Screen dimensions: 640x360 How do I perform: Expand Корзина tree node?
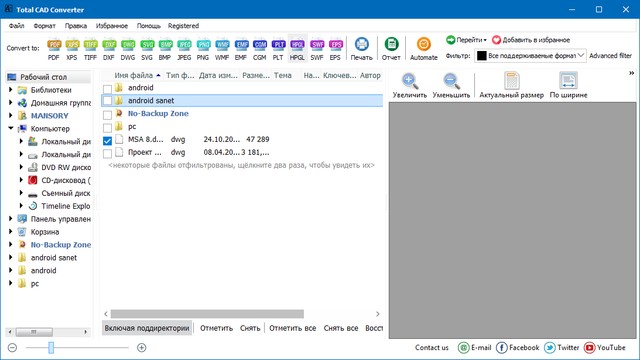[x=11, y=232]
